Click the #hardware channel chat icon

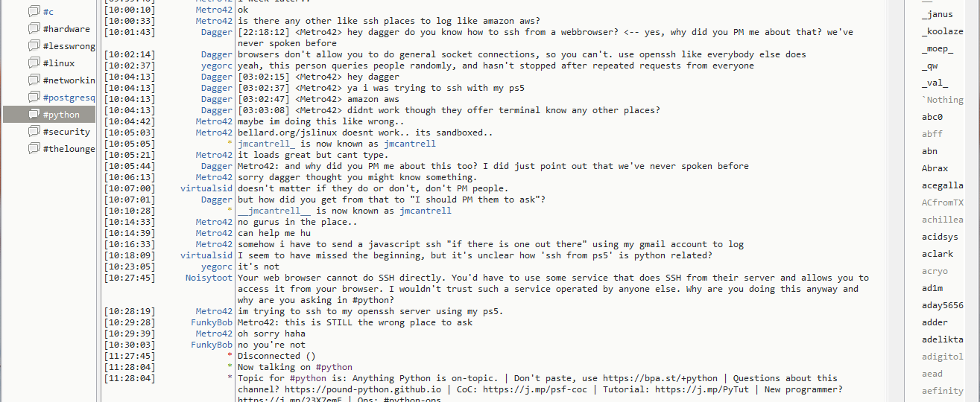point(34,29)
